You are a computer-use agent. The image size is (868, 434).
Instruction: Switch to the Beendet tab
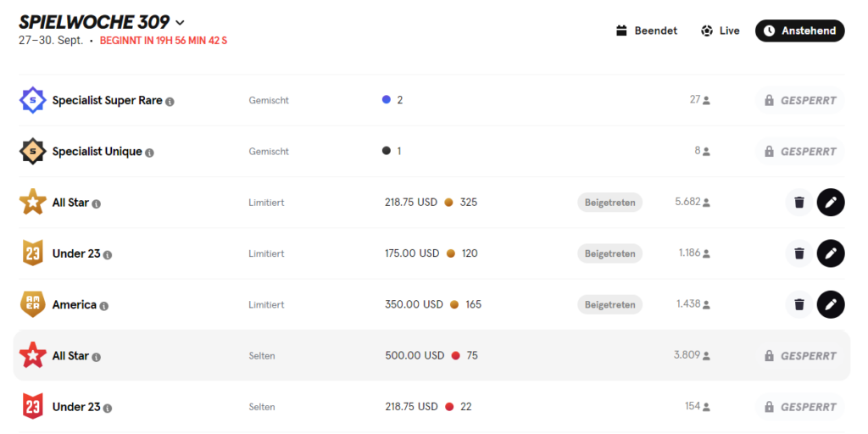click(647, 31)
